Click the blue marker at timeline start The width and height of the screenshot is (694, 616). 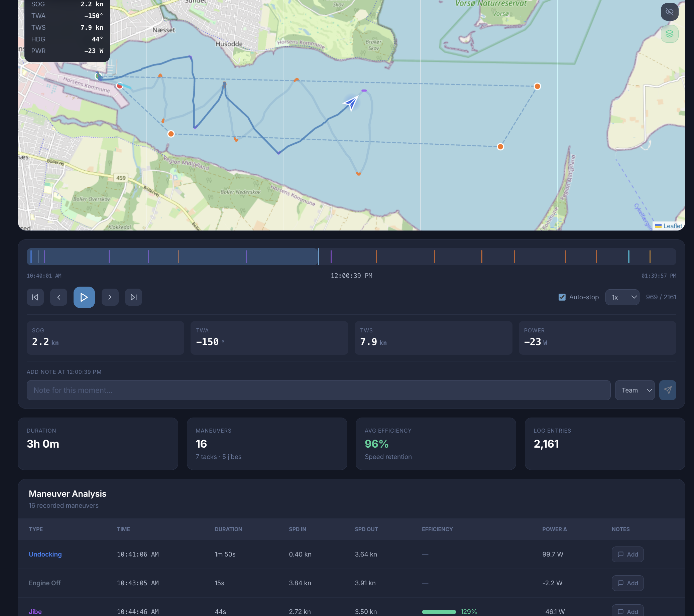[x=31, y=257]
